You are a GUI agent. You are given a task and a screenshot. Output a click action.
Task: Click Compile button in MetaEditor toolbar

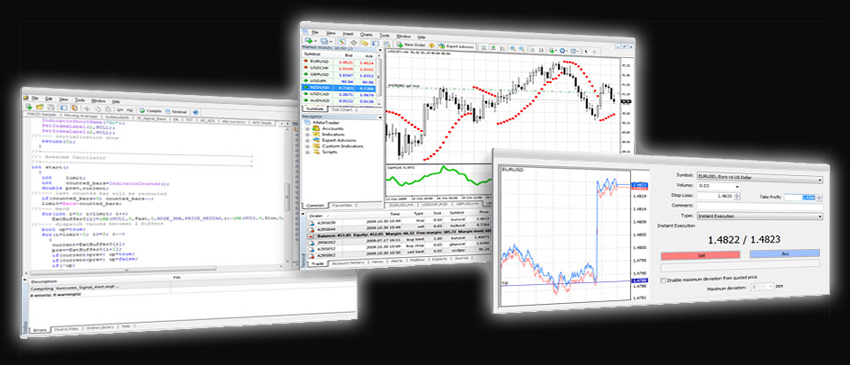pos(150,111)
